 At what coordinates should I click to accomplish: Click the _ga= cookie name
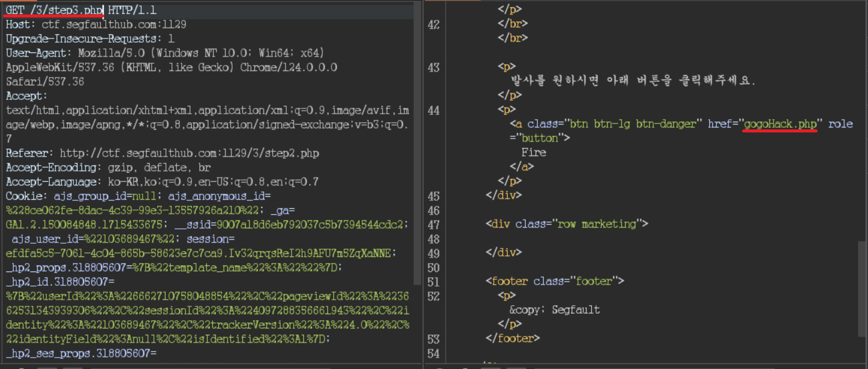point(282,211)
